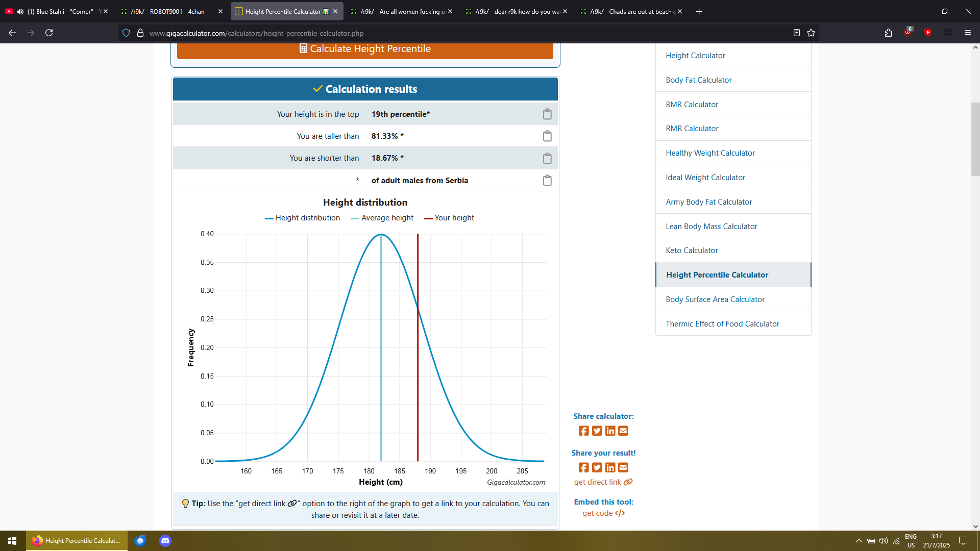This screenshot has height=551, width=980.
Task: Bookmark this page with the star icon
Action: [811, 33]
